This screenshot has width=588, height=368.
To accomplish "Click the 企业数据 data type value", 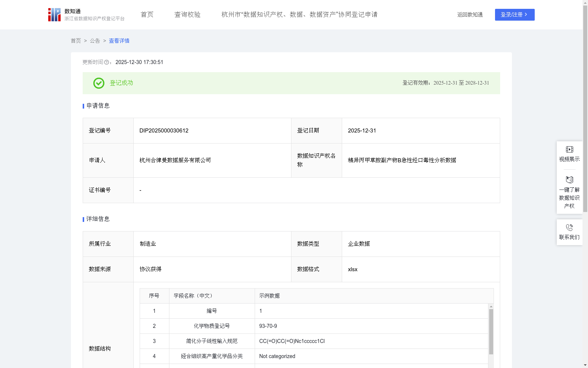I will tap(359, 244).
